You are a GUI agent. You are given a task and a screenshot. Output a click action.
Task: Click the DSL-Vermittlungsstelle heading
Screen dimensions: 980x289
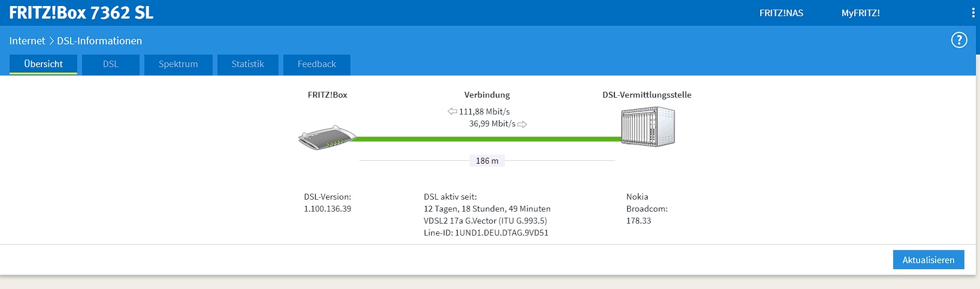click(647, 95)
